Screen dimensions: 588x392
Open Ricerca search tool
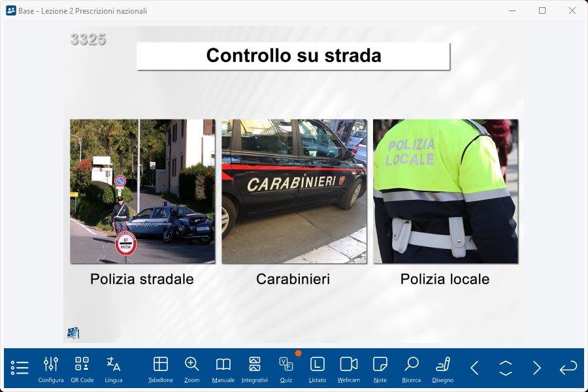412,369
